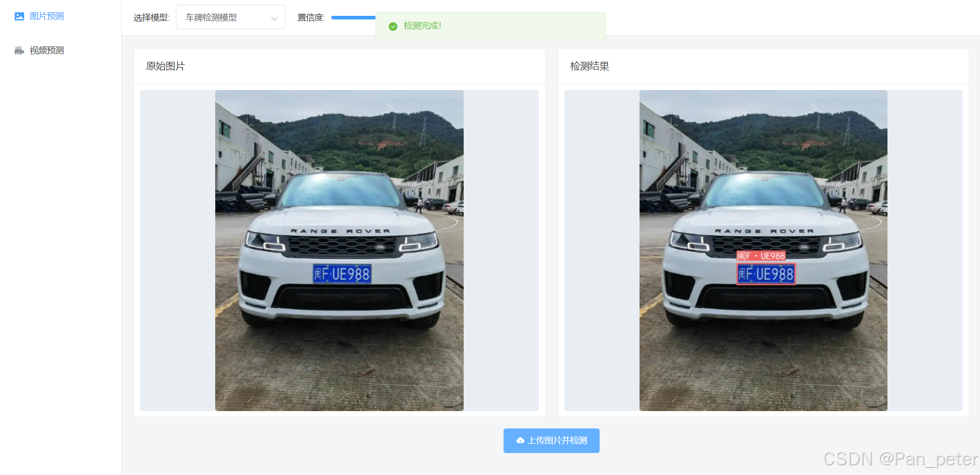Click the confidence slider track
Image resolution: width=980 pixels, height=475 pixels.
click(x=353, y=17)
